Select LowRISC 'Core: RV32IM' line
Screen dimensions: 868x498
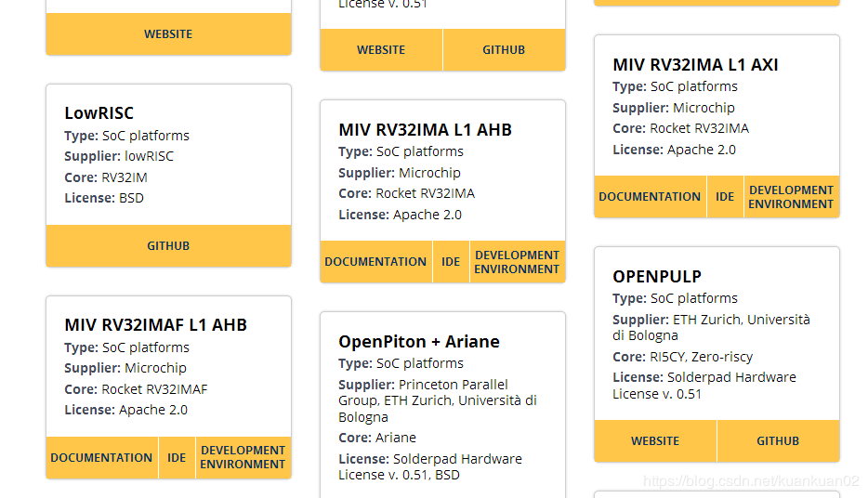(106, 177)
